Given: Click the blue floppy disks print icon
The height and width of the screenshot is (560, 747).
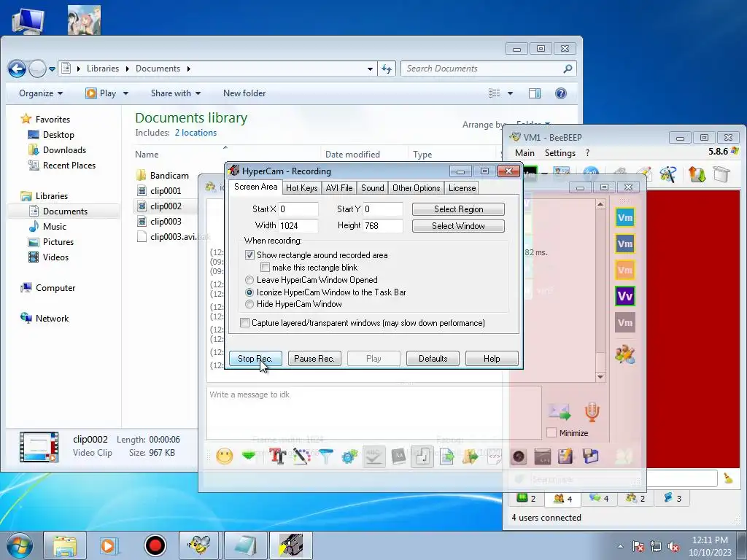Looking at the screenshot, I should (x=589, y=456).
